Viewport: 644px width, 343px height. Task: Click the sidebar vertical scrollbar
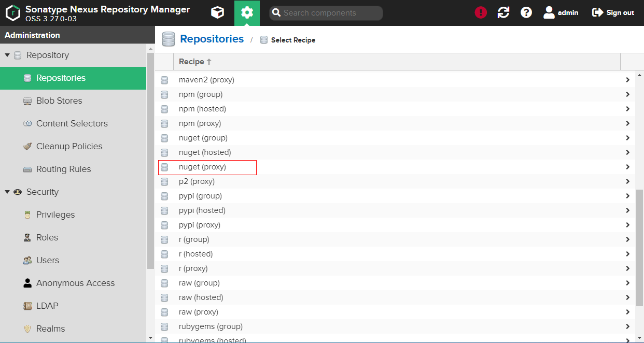tap(150, 161)
